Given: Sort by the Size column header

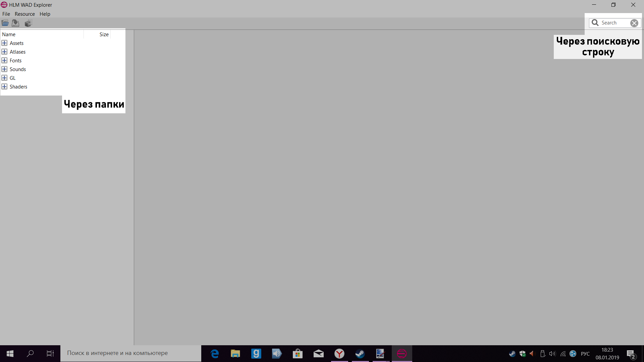Looking at the screenshot, I should pos(104,35).
